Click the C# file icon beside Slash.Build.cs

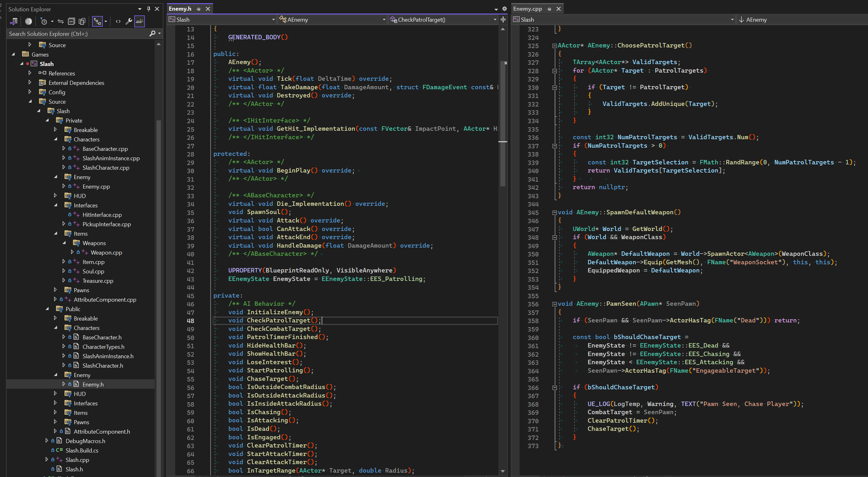60,450
